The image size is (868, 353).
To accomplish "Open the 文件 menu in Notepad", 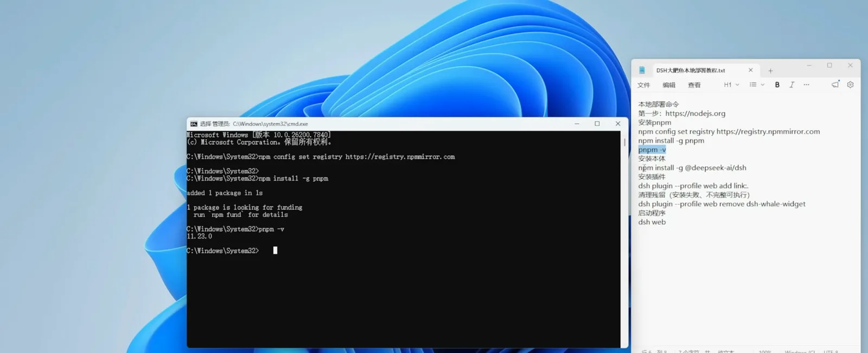I will pos(643,85).
